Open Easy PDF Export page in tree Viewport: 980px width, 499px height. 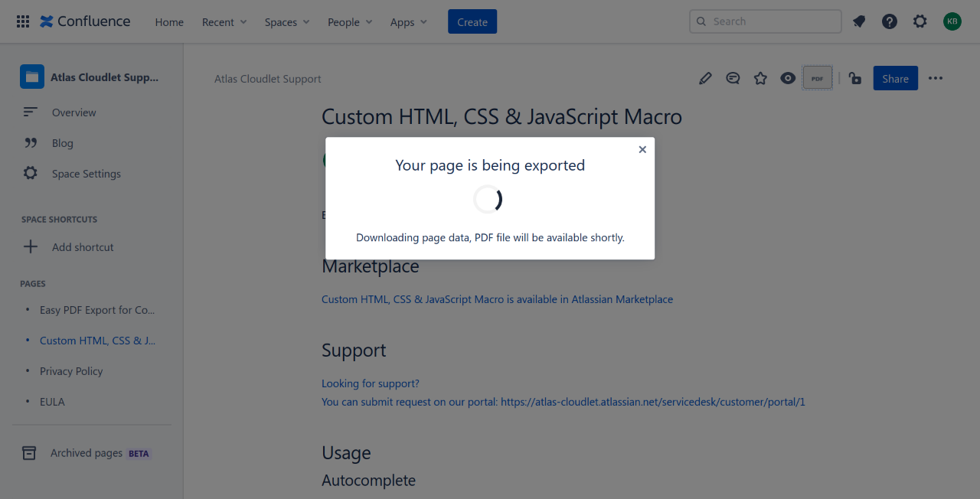coord(97,310)
